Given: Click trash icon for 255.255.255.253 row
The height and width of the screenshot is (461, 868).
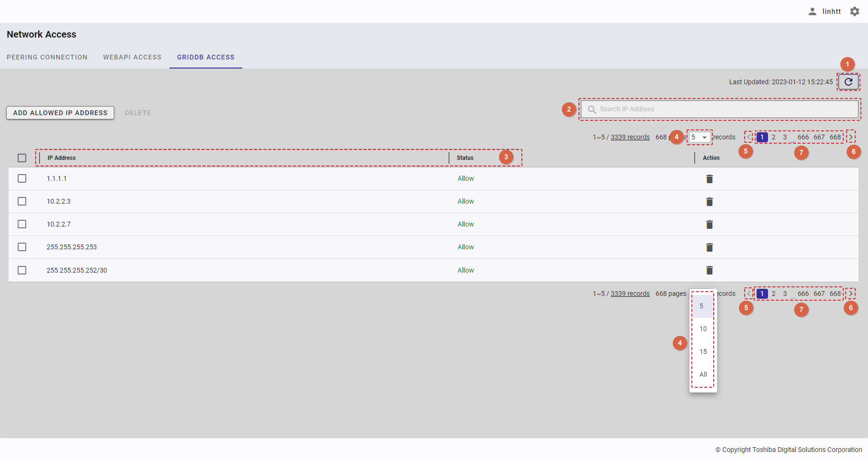Looking at the screenshot, I should click(x=709, y=247).
